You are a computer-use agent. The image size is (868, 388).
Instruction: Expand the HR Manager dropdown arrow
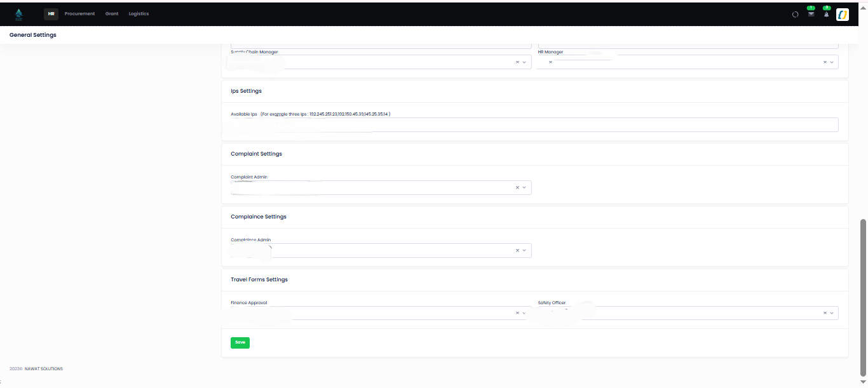tap(832, 62)
